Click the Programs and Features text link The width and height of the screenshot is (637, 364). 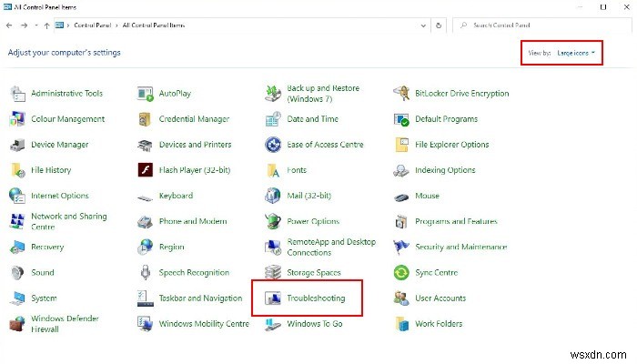[456, 221]
